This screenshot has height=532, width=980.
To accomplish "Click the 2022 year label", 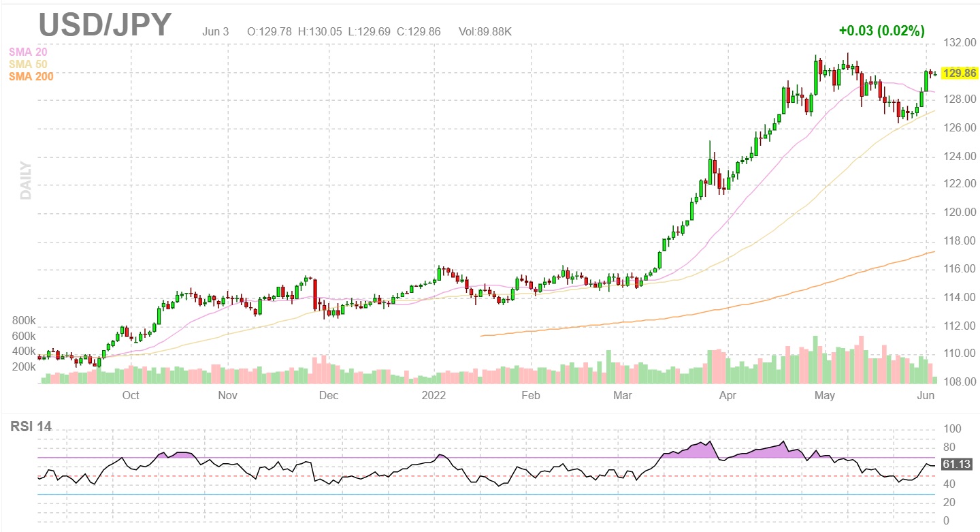I will (434, 395).
